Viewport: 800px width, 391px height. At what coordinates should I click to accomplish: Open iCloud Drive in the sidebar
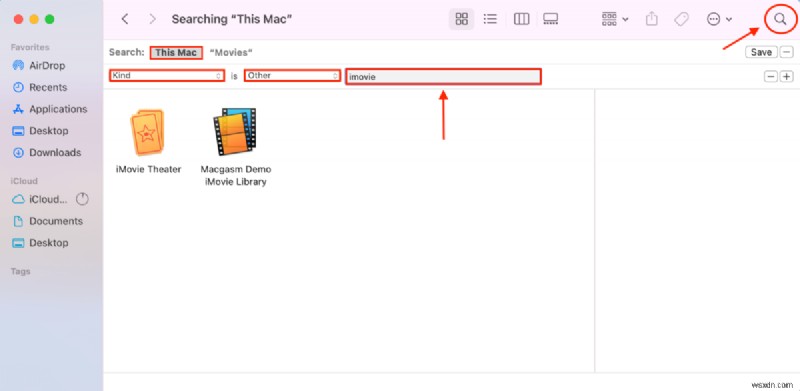[40, 200]
